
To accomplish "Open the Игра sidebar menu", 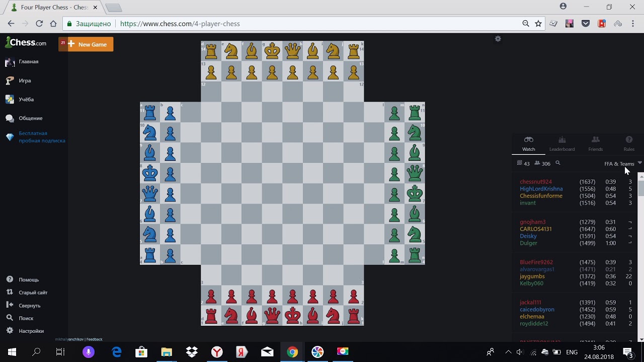I will click(x=25, y=80).
